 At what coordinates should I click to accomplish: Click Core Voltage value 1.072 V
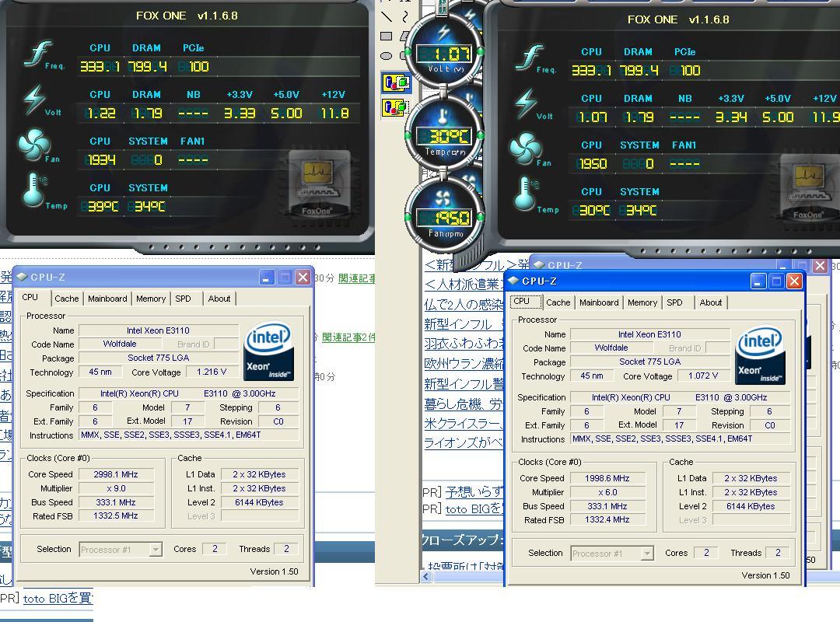tap(703, 376)
